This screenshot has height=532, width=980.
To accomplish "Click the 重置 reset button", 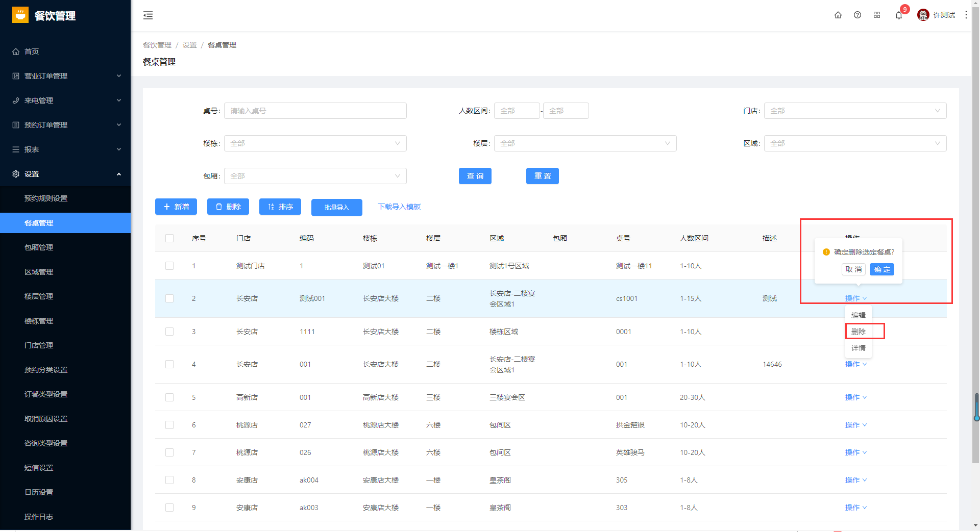I will coord(542,176).
